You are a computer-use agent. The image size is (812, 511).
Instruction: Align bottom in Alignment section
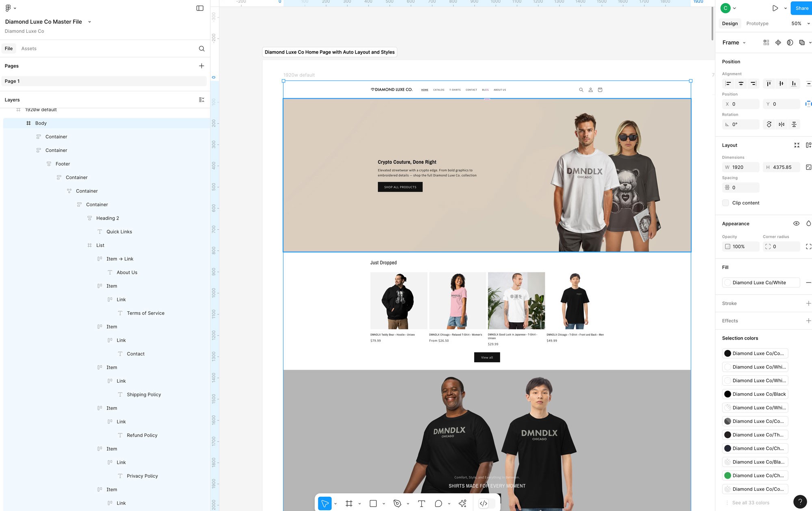[x=794, y=84]
